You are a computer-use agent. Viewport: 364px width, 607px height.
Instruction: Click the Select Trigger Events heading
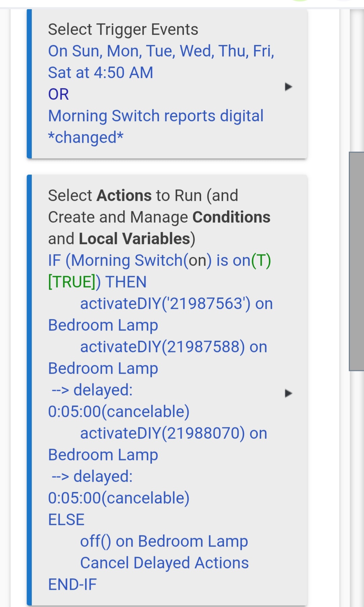pyautogui.click(x=123, y=29)
